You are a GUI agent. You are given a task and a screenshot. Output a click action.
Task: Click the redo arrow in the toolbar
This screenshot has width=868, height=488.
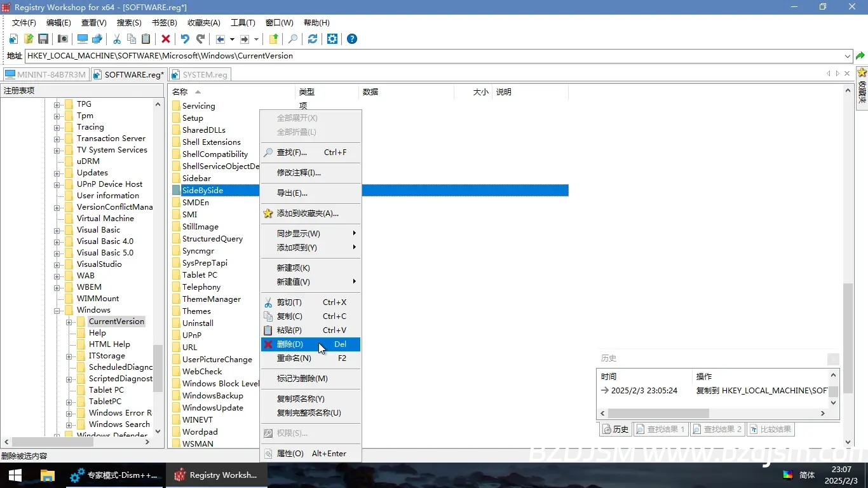(x=200, y=39)
